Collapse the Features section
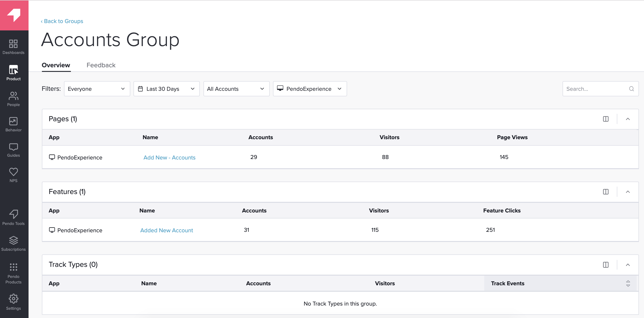This screenshot has height=318, width=644. [627, 192]
